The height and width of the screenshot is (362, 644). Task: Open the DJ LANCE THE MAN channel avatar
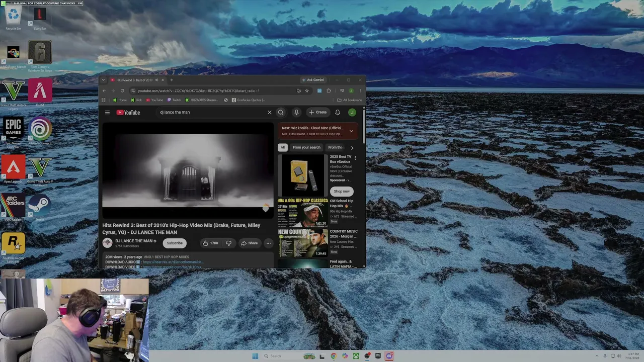coord(107,243)
